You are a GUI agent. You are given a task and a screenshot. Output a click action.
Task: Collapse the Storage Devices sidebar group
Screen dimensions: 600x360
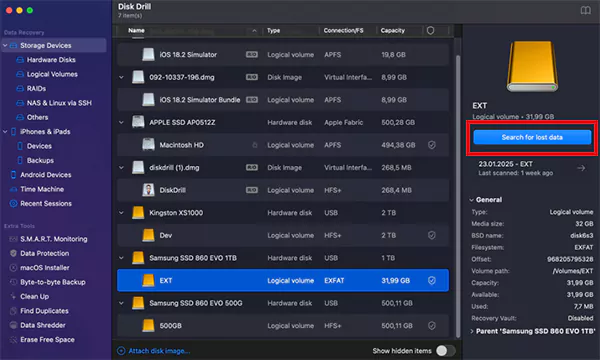coord(5,46)
